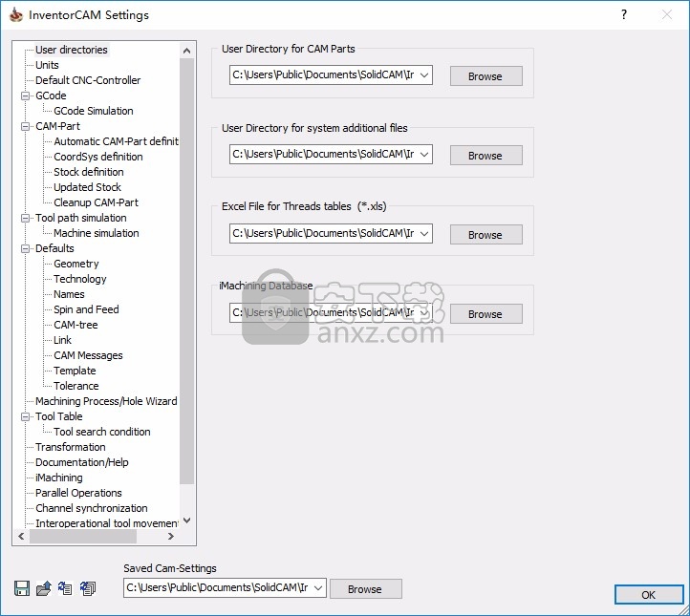The image size is (690, 616).
Task: Select Defaults tree item
Action: pos(54,248)
